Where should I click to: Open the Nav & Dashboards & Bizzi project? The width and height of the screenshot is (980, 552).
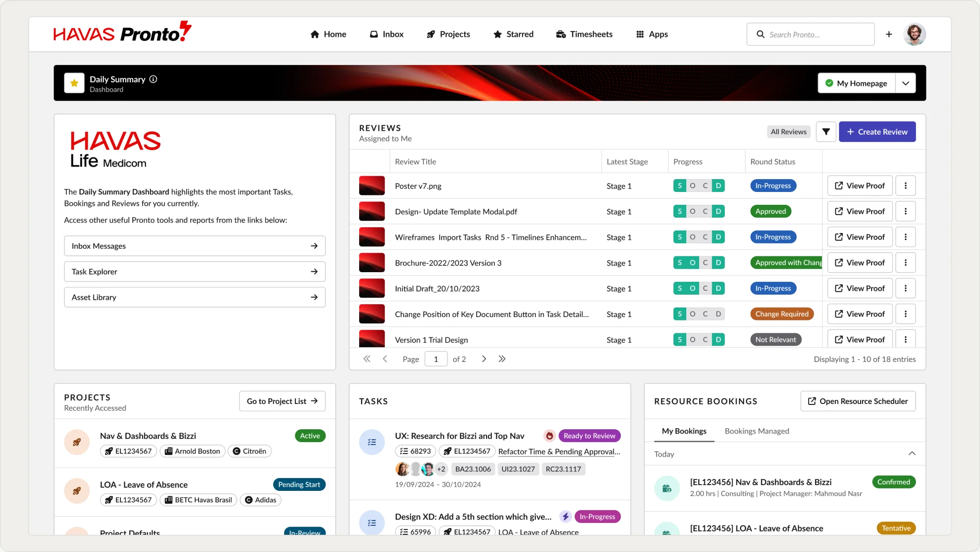point(148,436)
